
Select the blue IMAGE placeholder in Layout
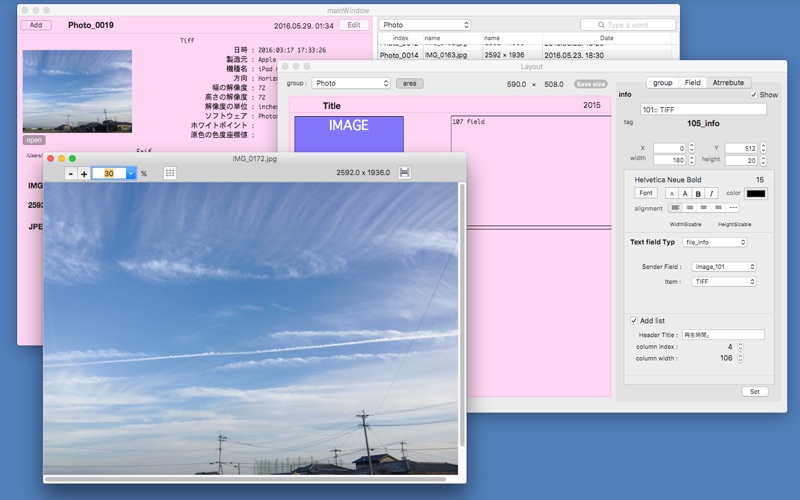pyautogui.click(x=349, y=134)
